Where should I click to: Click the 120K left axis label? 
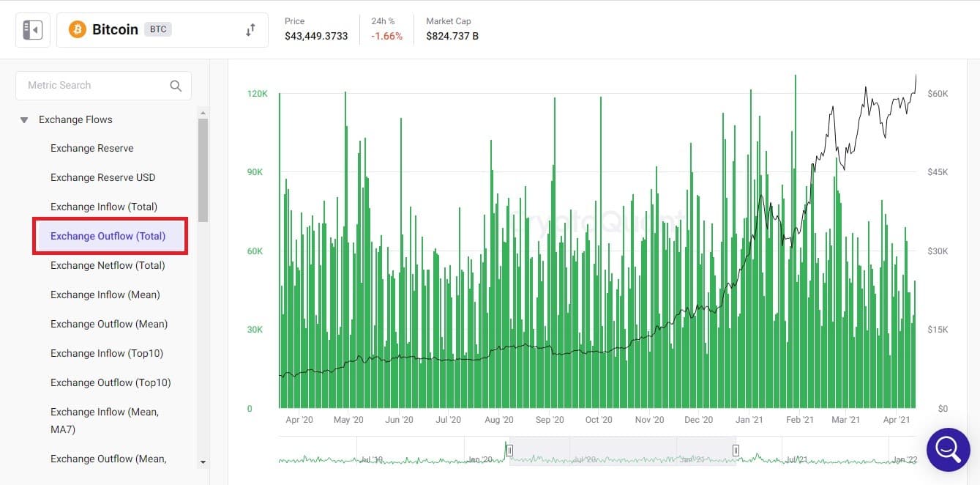click(258, 94)
